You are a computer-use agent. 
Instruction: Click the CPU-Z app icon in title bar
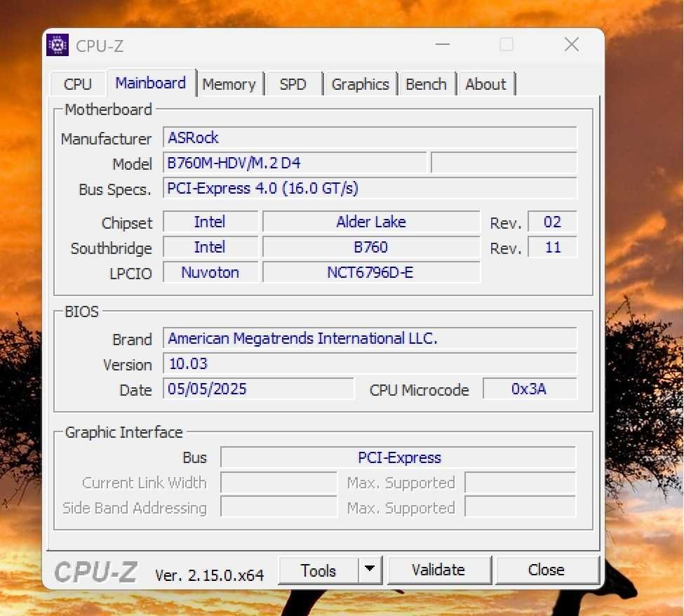[58, 44]
